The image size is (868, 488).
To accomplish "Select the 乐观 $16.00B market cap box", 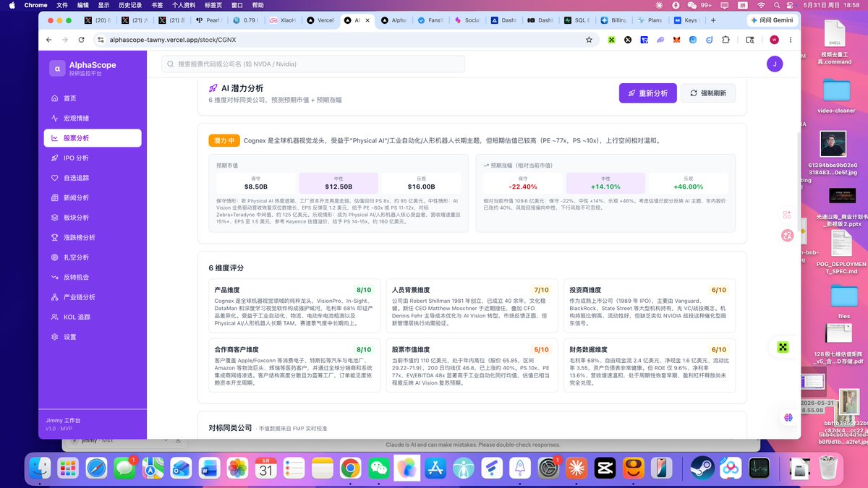I will click(421, 183).
